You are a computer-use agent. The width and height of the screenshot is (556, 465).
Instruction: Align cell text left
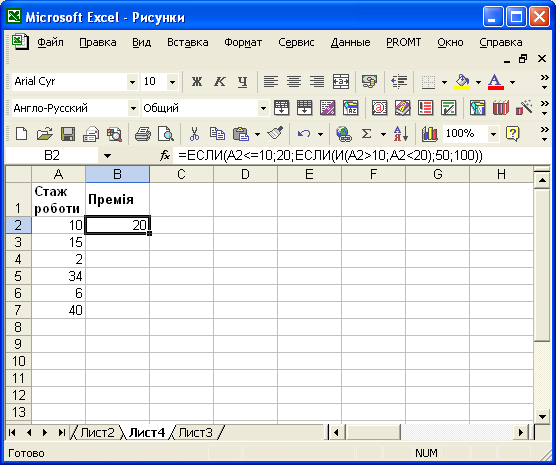tap(271, 82)
